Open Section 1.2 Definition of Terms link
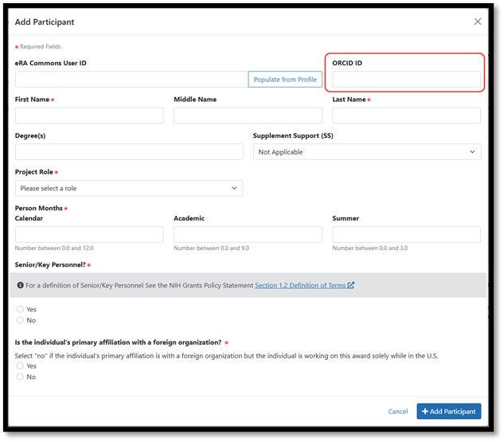The width and height of the screenshot is (504, 442). click(x=300, y=285)
